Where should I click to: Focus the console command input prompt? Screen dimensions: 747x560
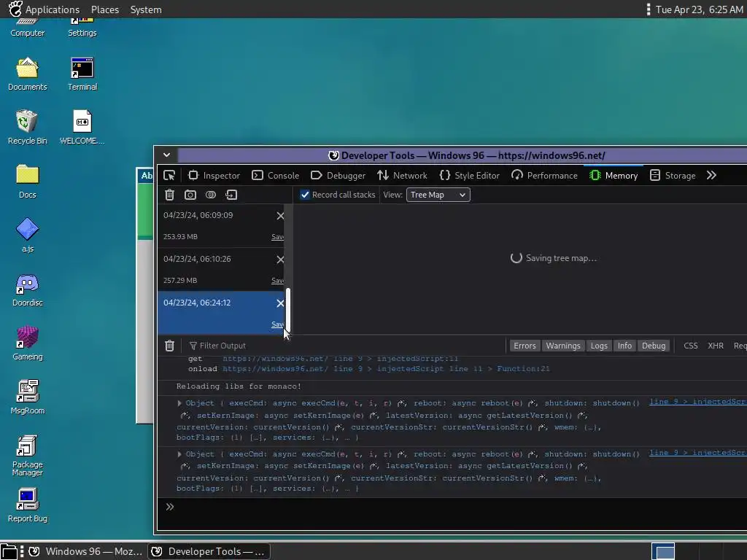[x=452, y=507]
